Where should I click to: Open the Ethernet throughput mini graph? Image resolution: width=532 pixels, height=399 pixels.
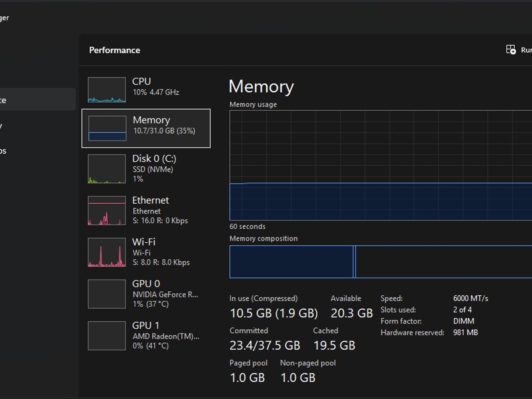107,210
